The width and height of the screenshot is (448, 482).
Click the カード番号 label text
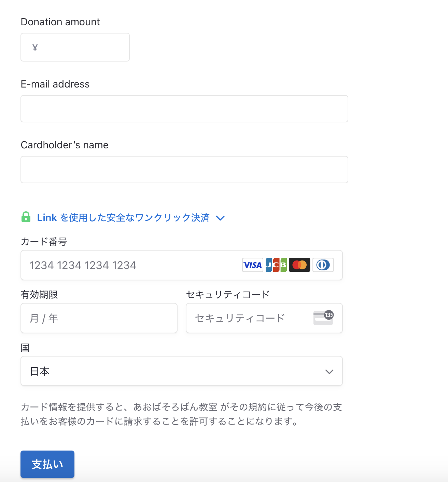44,242
